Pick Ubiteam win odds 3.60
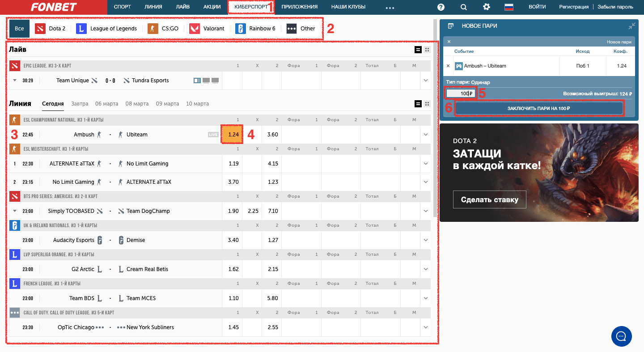Screen dimensions: 644x352 point(273,135)
